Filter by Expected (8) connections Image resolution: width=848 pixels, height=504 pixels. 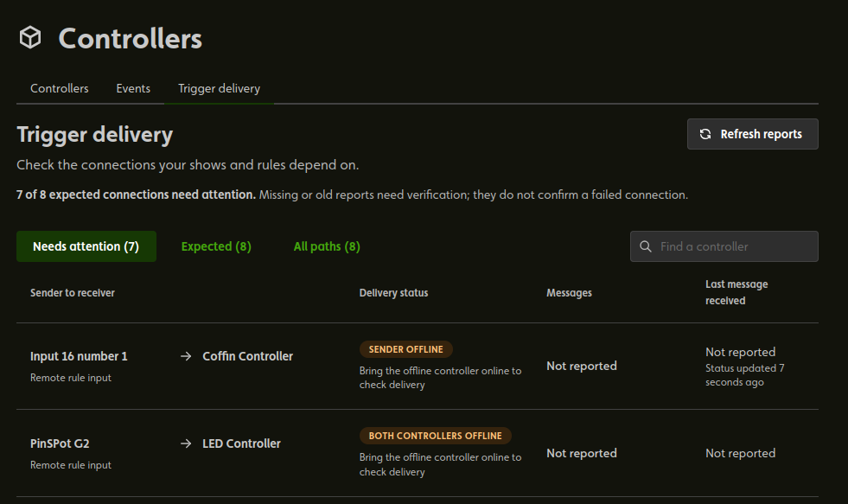pyautogui.click(x=216, y=246)
